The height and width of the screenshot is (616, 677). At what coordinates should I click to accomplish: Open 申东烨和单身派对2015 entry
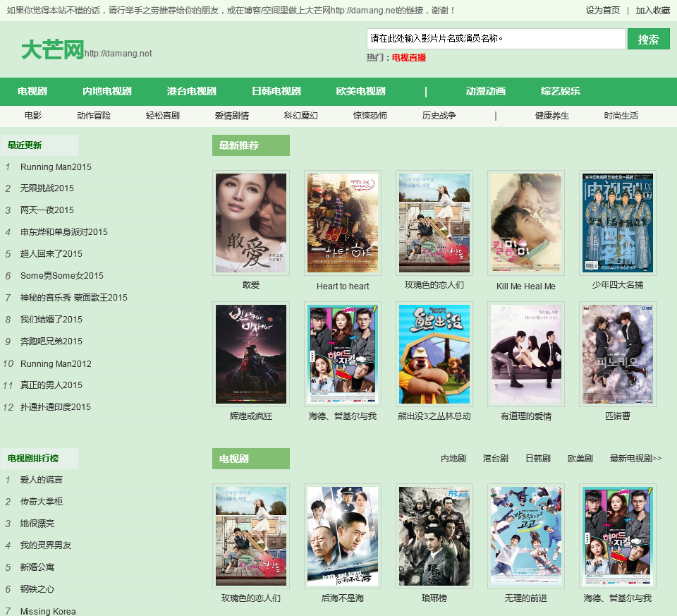coord(64,232)
